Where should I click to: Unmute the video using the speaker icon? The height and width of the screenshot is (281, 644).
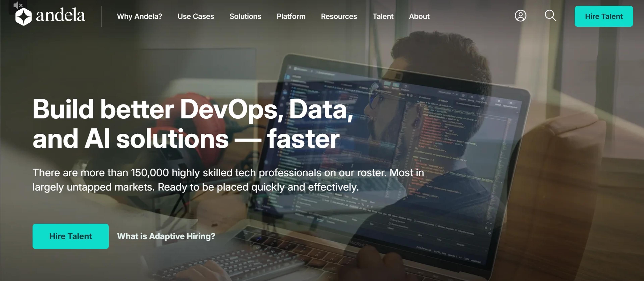click(x=18, y=5)
